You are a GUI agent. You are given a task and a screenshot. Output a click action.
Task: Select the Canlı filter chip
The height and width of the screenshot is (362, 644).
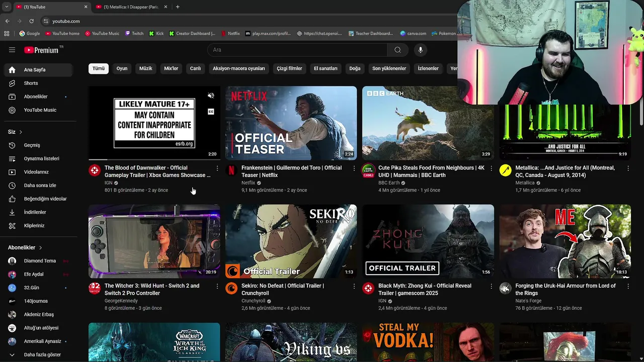(x=195, y=68)
